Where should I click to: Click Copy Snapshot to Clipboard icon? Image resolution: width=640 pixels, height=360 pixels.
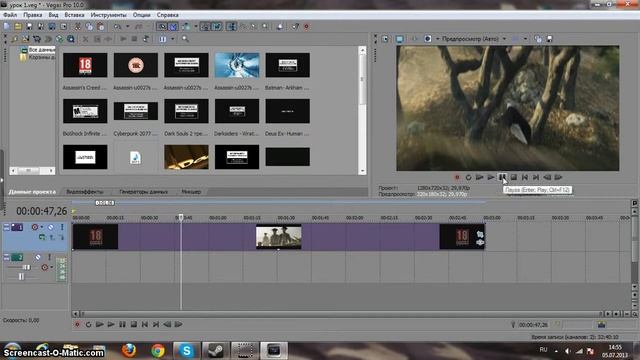click(538, 39)
